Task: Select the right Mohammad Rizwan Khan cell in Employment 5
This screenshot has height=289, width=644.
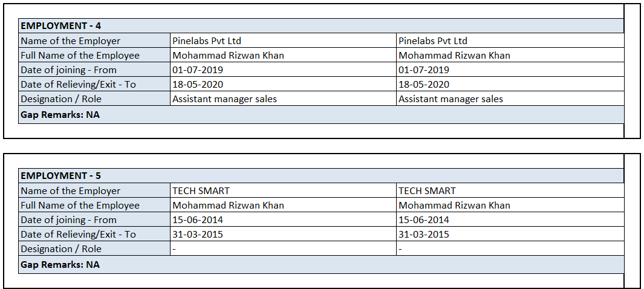Action: pyautogui.click(x=454, y=206)
